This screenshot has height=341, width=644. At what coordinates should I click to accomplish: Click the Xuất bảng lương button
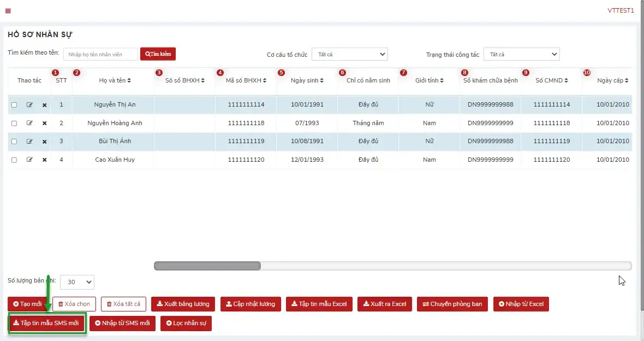[x=183, y=304]
